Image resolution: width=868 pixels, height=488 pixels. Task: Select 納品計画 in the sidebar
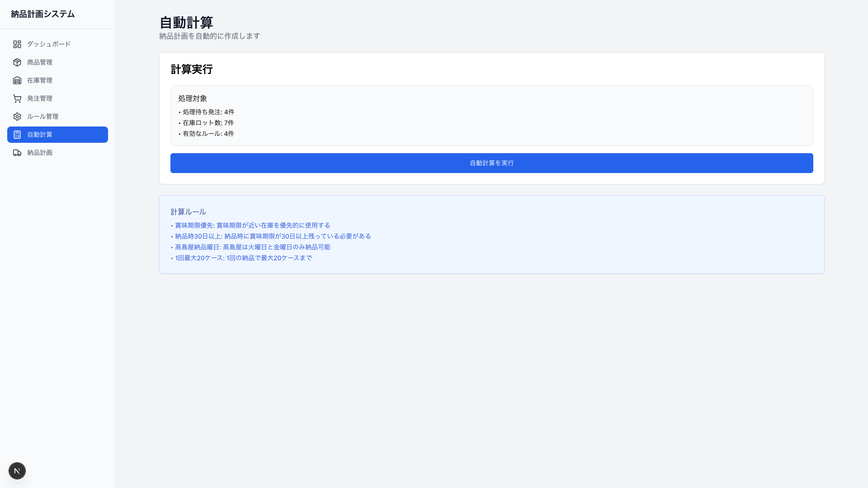click(x=39, y=152)
